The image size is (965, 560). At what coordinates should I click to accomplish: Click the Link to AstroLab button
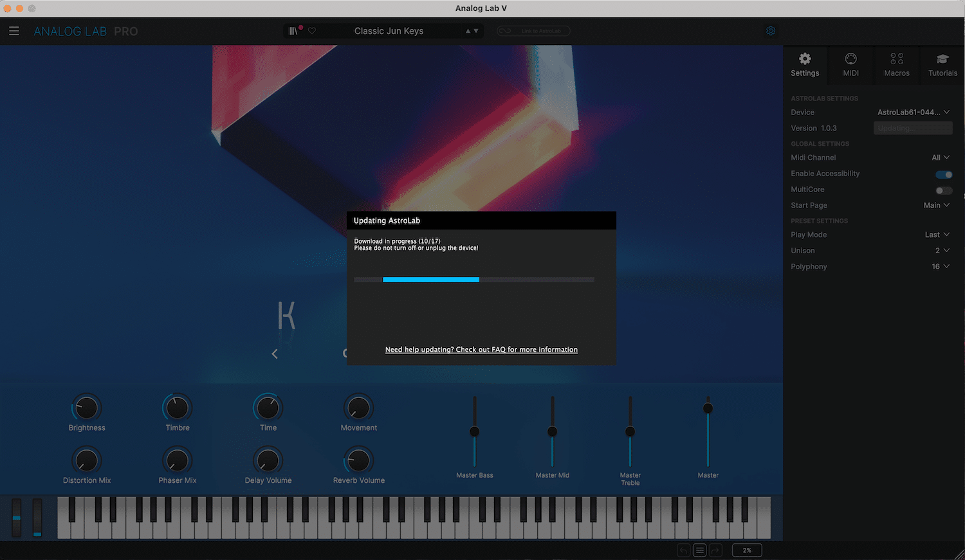tap(533, 31)
